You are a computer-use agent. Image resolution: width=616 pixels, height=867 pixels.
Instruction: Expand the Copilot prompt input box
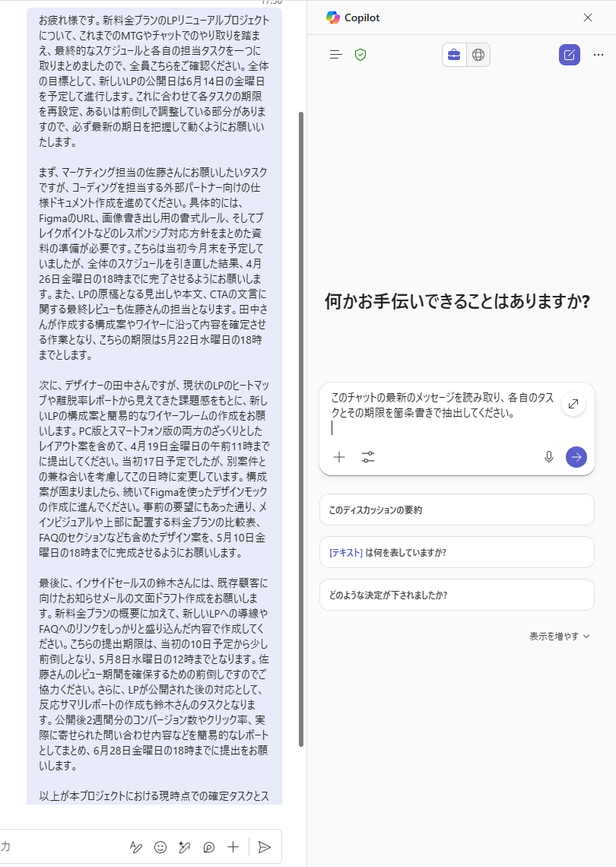[573, 404]
